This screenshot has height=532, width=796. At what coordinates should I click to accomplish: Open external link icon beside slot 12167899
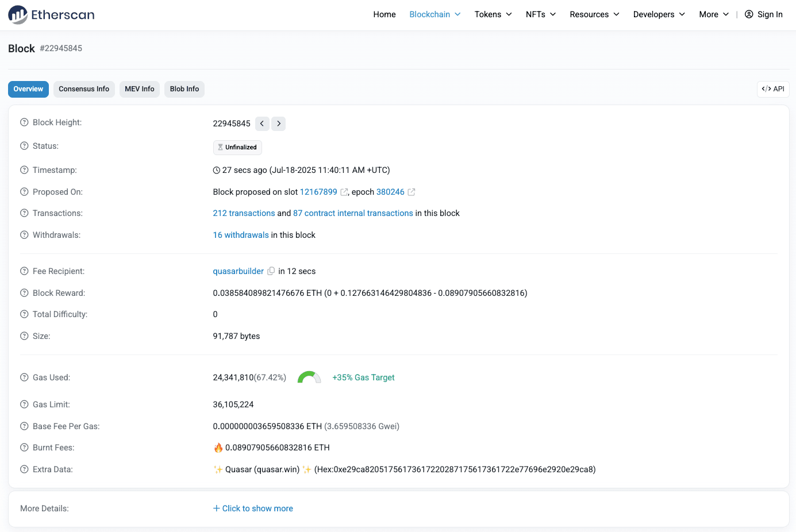click(344, 192)
